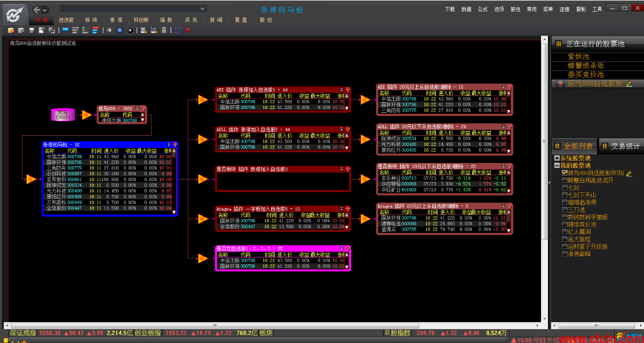Screen dimensions: 644x343
Task: Click the gray list document icon before the fullscreen icon
Action: click(x=164, y=30)
